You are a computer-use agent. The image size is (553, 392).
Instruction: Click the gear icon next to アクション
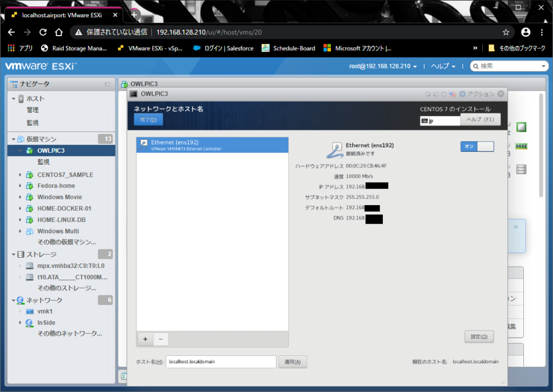[462, 94]
